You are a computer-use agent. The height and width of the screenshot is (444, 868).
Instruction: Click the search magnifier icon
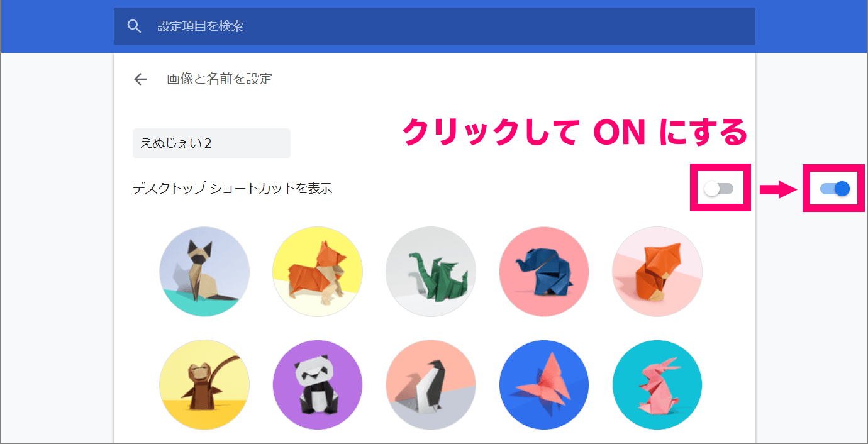click(x=134, y=26)
